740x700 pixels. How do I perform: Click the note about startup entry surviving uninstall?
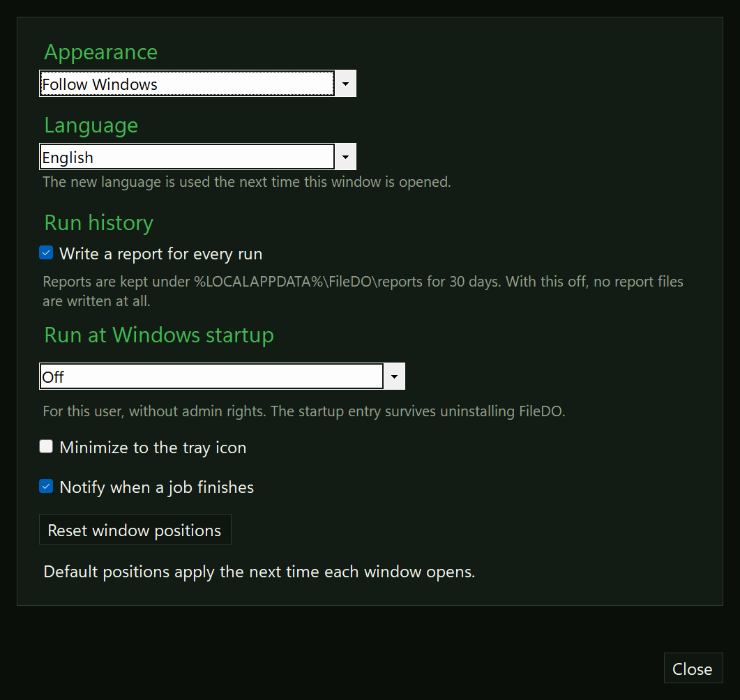point(304,411)
